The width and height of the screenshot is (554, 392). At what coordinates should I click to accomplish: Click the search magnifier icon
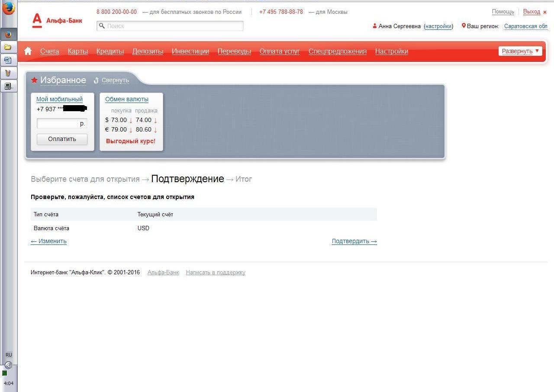pos(102,26)
